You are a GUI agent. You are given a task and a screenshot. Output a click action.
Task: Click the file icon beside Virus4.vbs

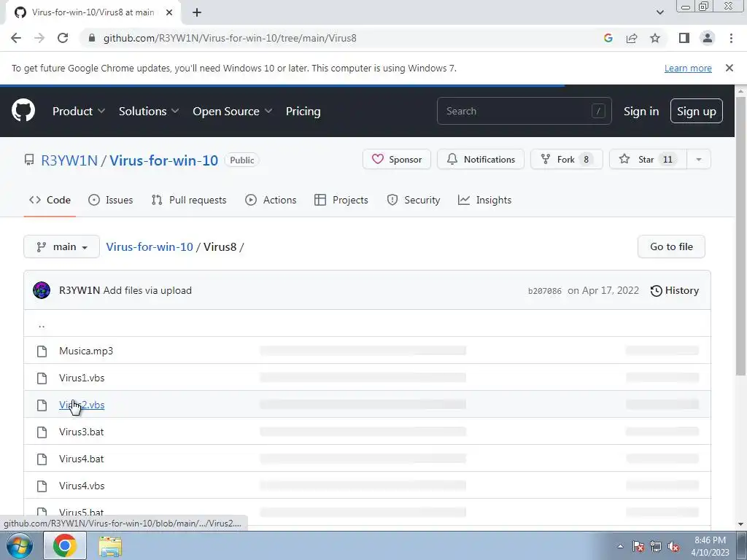pyautogui.click(x=42, y=486)
